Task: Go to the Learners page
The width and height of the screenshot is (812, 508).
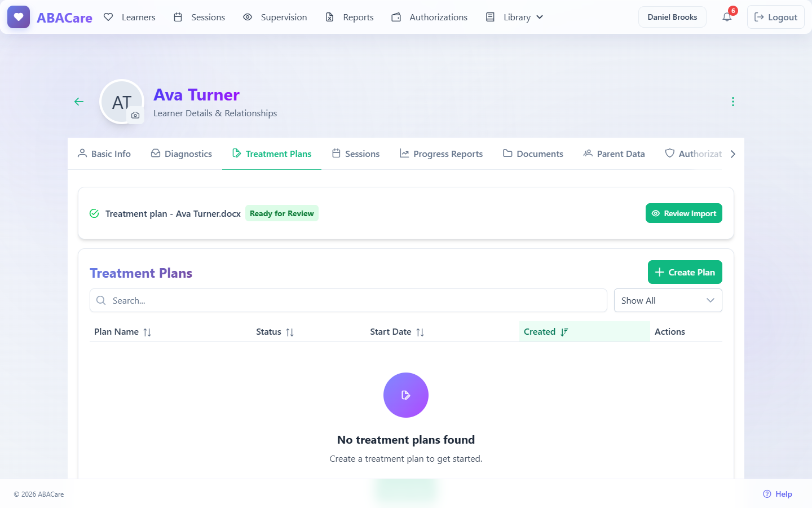Action: point(129,17)
